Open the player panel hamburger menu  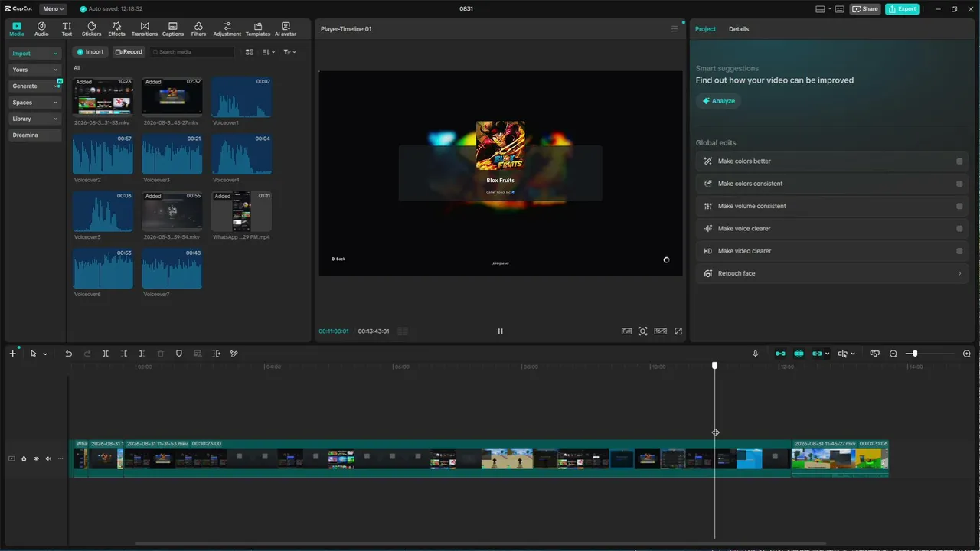pyautogui.click(x=675, y=29)
